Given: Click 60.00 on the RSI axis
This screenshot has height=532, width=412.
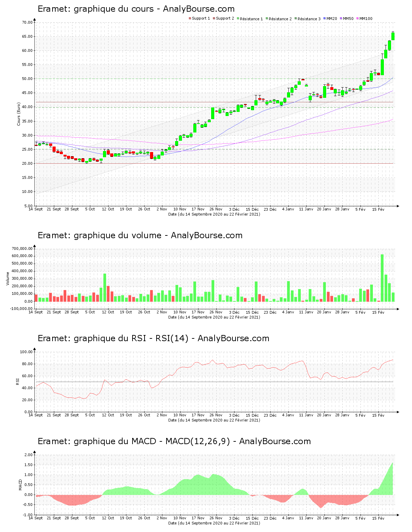Looking at the screenshot, I should click(x=27, y=376).
